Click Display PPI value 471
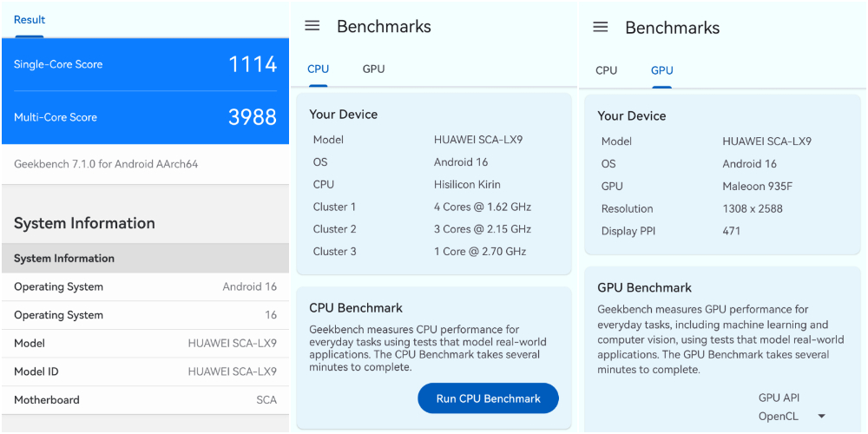This screenshot has height=434, width=868. (731, 231)
